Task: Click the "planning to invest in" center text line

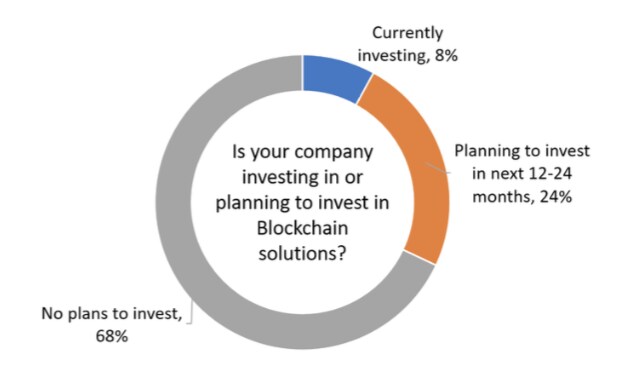Action: pyautogui.click(x=302, y=203)
